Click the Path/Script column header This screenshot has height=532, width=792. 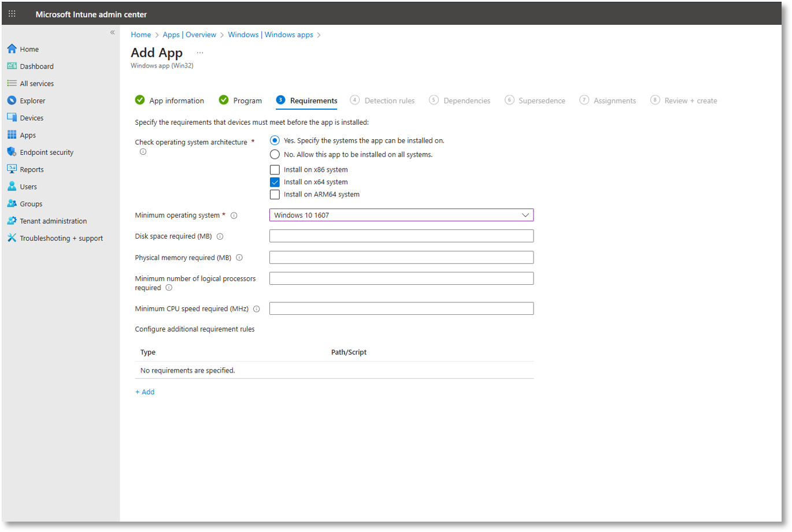click(x=349, y=352)
